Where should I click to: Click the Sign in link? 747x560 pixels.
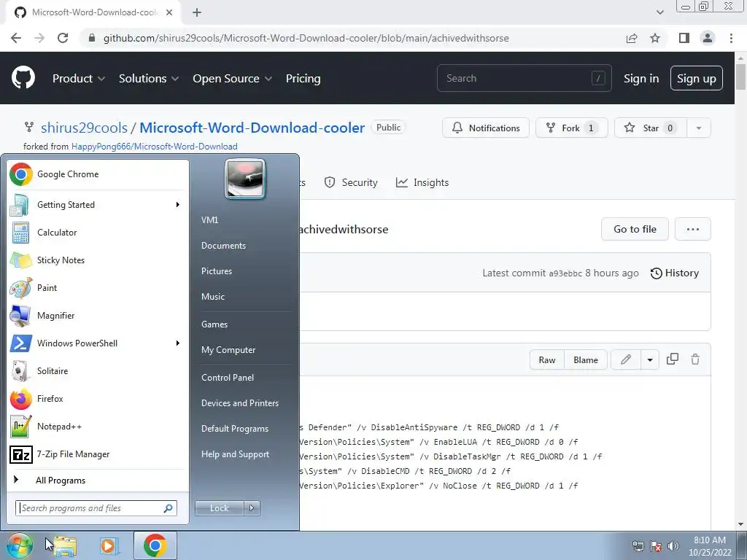click(641, 78)
